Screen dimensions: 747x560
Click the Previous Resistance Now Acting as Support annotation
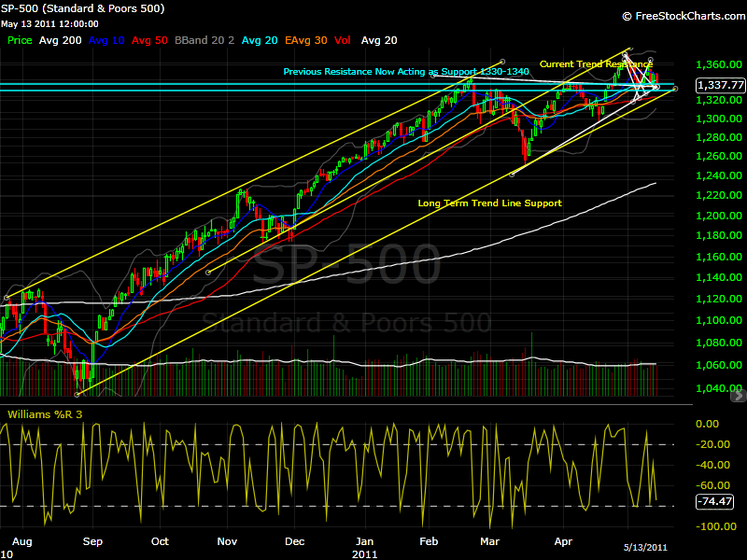[x=406, y=72]
